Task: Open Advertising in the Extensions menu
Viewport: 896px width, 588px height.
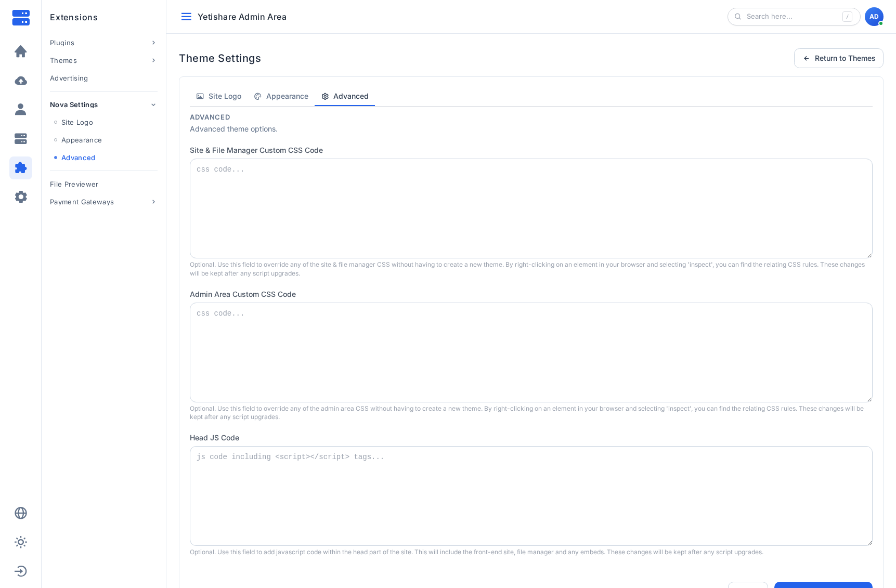Action: tap(103, 78)
